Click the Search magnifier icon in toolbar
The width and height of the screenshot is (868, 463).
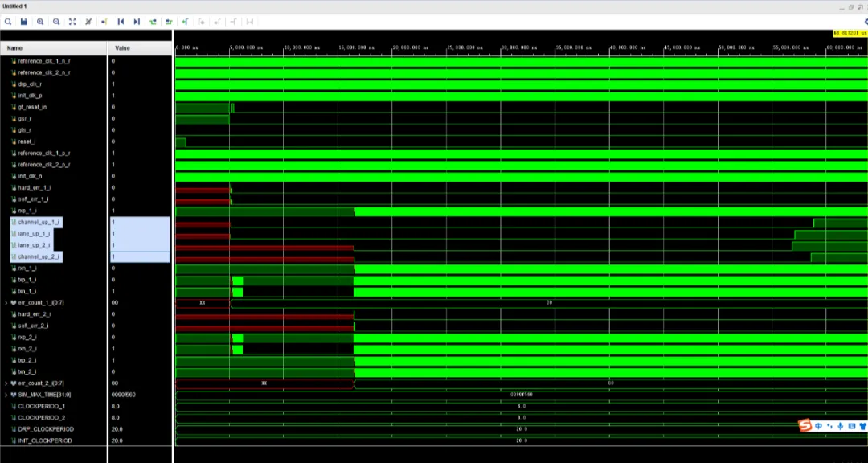pyautogui.click(x=8, y=22)
